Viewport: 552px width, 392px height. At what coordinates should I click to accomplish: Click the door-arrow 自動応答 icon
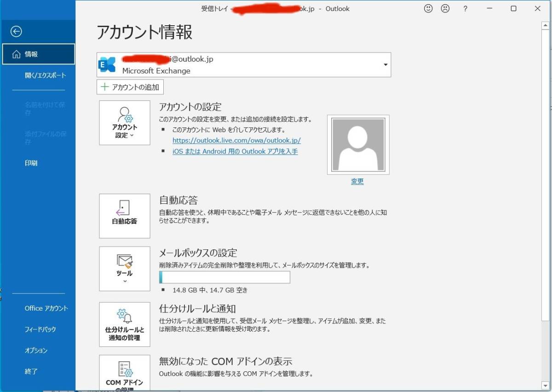(x=123, y=208)
